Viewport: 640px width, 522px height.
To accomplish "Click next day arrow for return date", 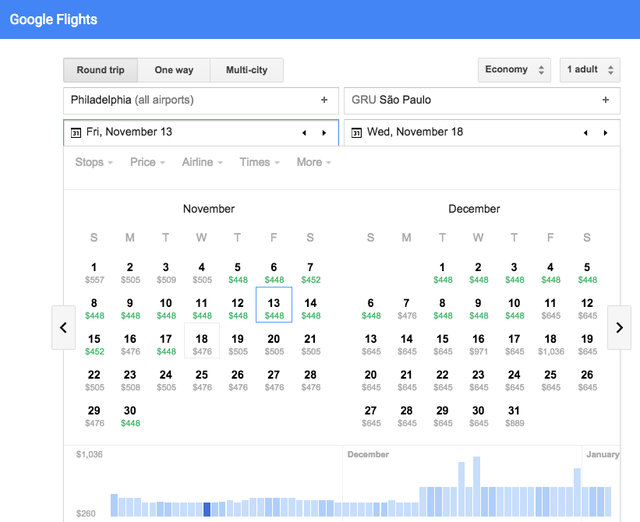I will click(x=605, y=133).
